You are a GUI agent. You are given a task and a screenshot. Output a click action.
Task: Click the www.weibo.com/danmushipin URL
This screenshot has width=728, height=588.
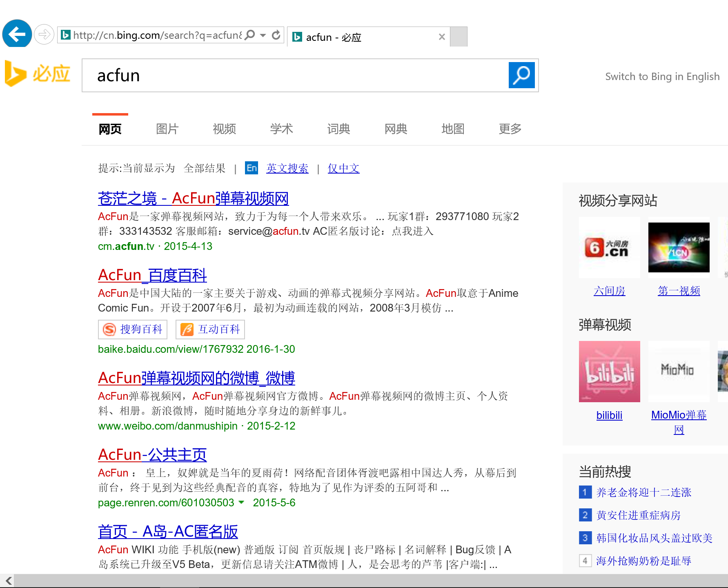click(168, 426)
